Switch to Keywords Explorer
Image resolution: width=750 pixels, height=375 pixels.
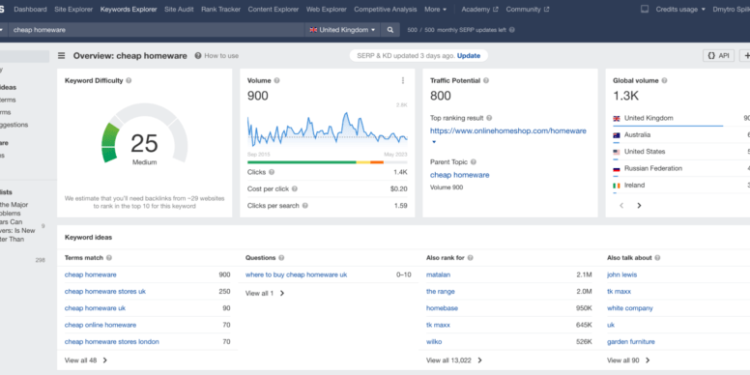tap(129, 9)
